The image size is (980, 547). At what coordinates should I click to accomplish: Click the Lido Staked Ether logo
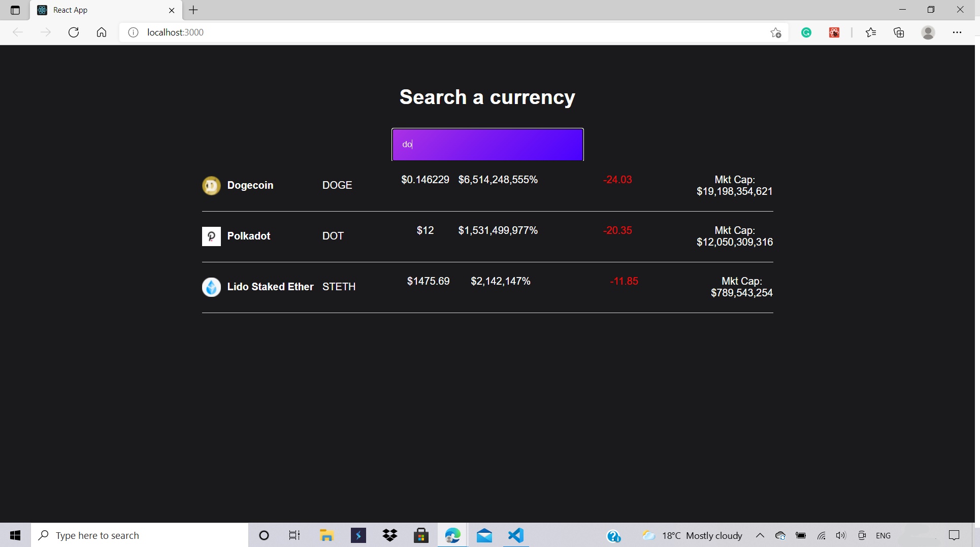[211, 287]
